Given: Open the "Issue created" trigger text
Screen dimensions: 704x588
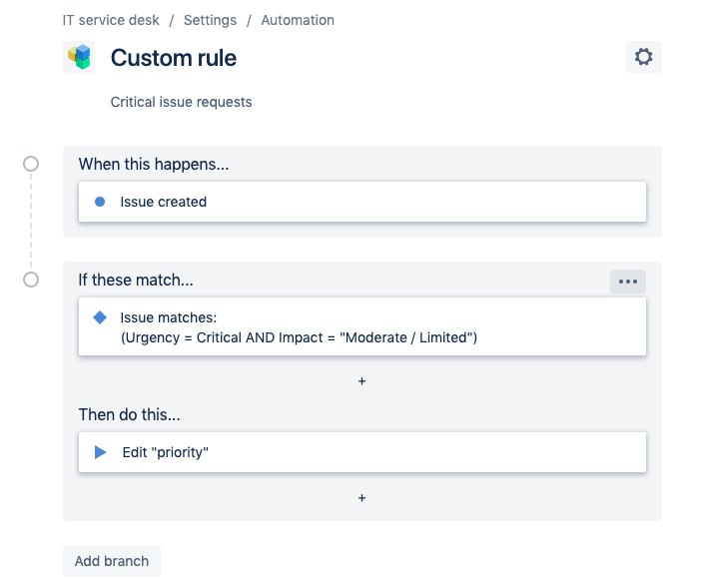Looking at the screenshot, I should (164, 202).
